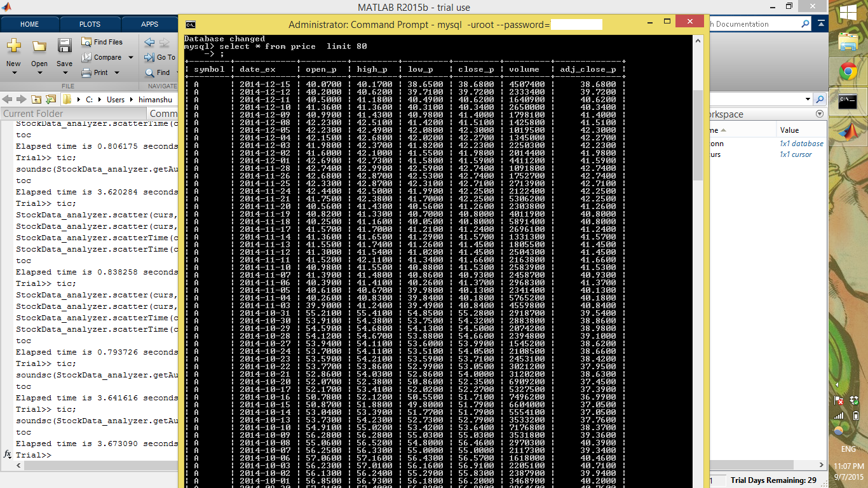Click the Command Prompt window title icon

(190, 25)
